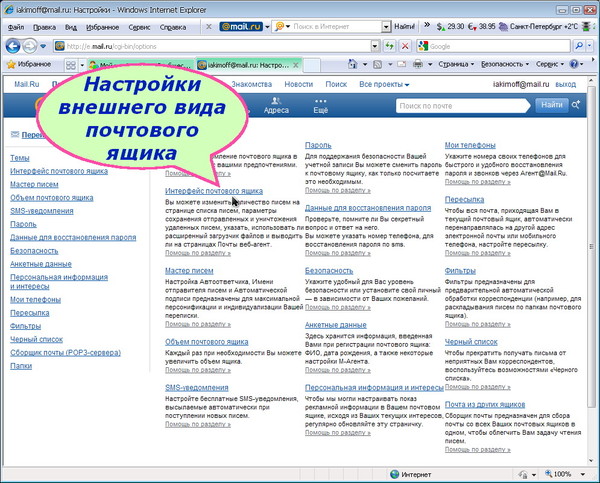Viewport: 600px width, 483px height.
Task: Click the @mail.ru toolbar logo button
Action: [x=241, y=26]
